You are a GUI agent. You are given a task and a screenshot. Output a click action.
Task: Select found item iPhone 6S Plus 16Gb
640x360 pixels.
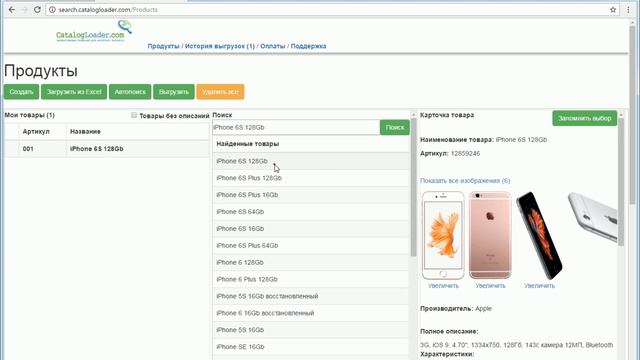310,195
